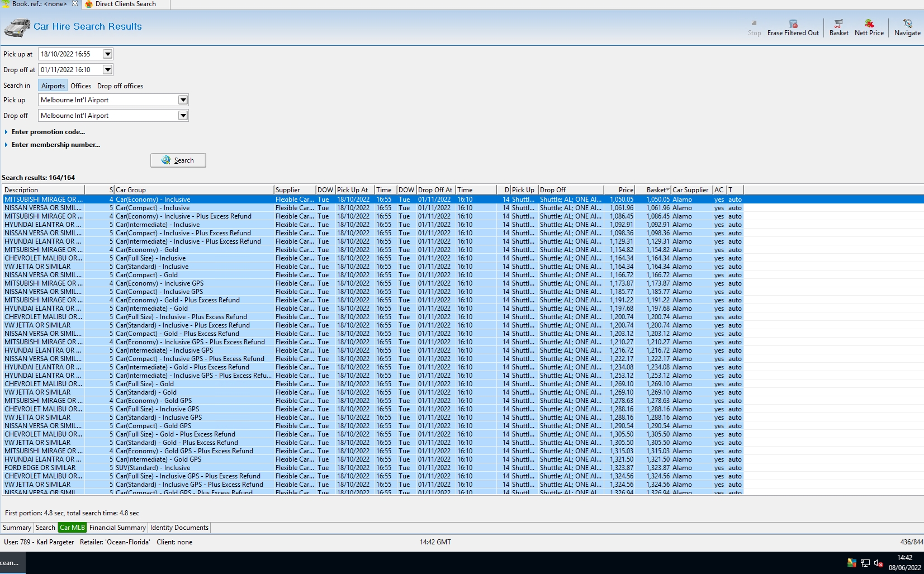Open the Car MLB bottom tab

(x=72, y=528)
